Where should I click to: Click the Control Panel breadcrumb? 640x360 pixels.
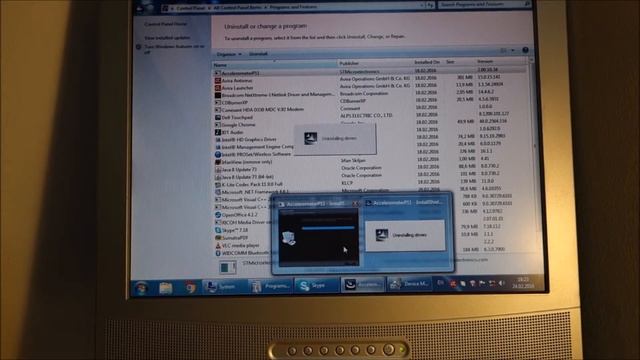190,8
